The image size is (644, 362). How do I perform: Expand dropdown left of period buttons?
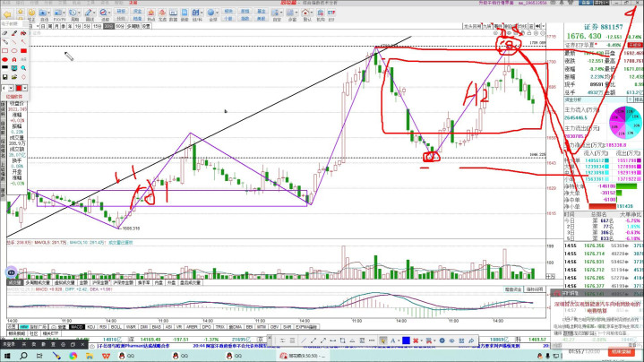click(x=38, y=26)
